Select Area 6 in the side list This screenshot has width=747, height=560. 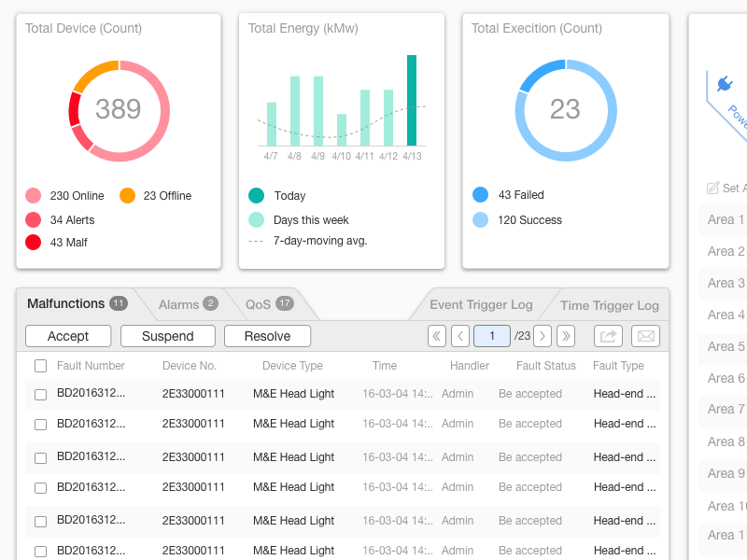tap(726, 378)
